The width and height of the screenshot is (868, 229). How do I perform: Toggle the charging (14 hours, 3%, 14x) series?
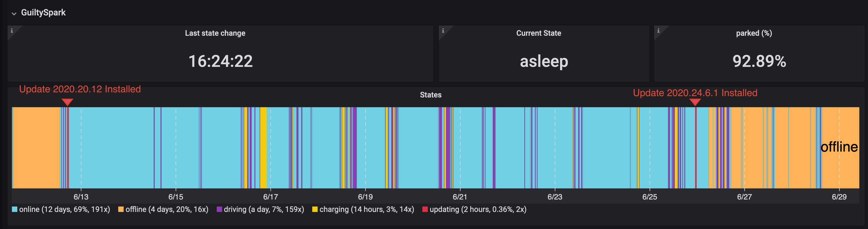pyautogui.click(x=367, y=210)
